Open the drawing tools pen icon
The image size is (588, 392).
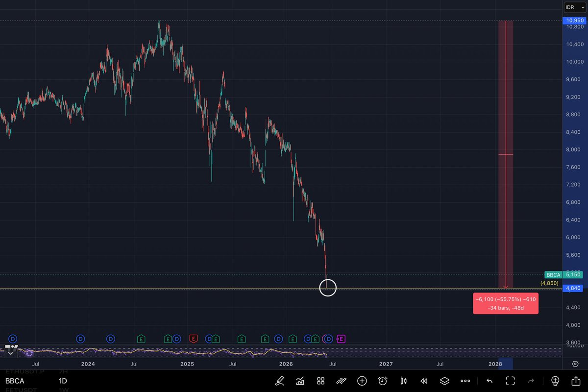tap(280, 381)
